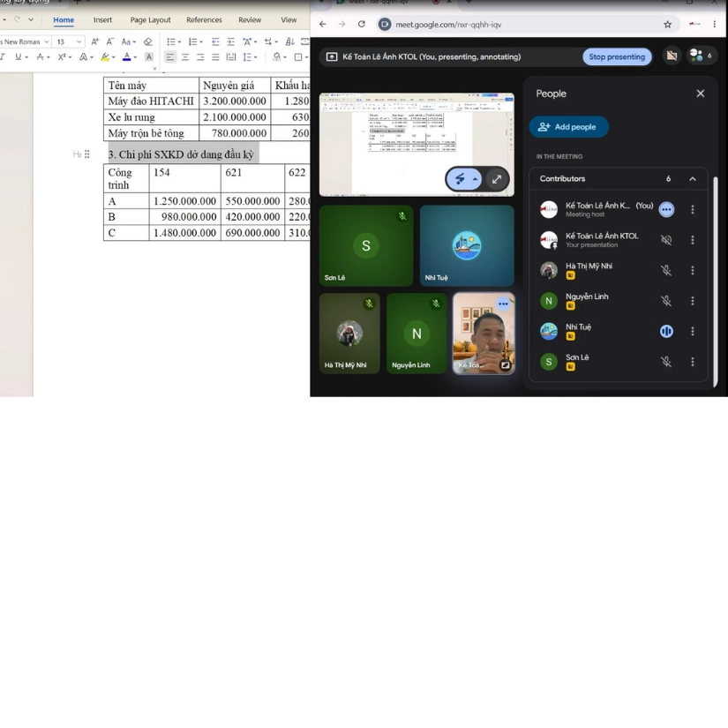Open the Review ribbon tab
728x728 pixels.
[x=250, y=20]
